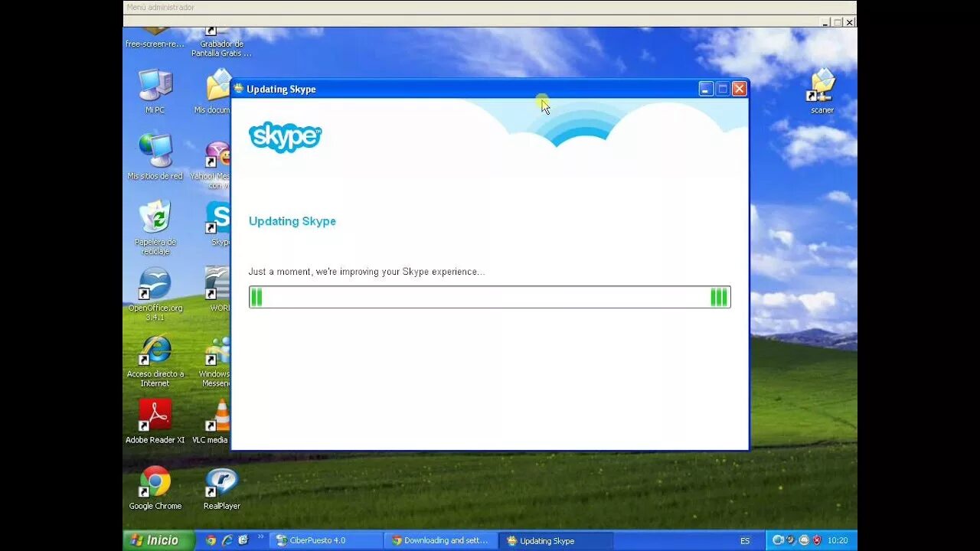
Task: Open OpenOffice.org 3.4.1 shortcut
Action: (155, 293)
